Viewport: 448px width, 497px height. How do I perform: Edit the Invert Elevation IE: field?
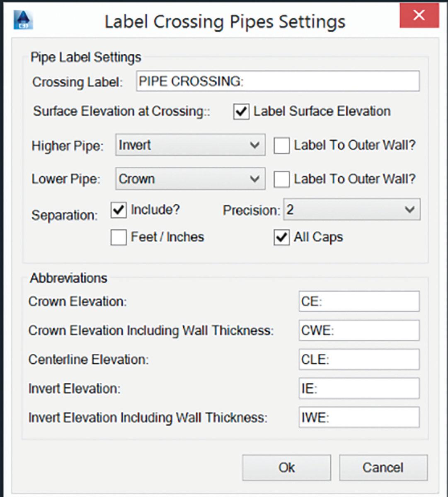point(358,388)
